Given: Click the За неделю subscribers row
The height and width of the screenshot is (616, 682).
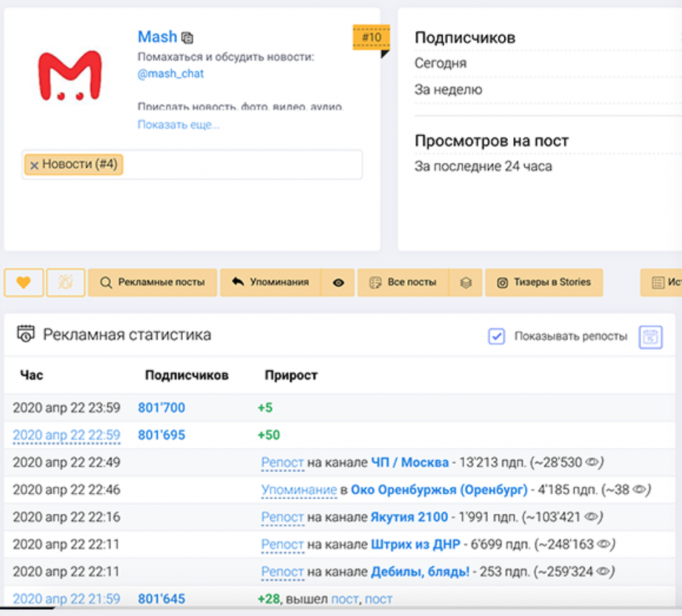Looking at the screenshot, I should pos(547,90).
